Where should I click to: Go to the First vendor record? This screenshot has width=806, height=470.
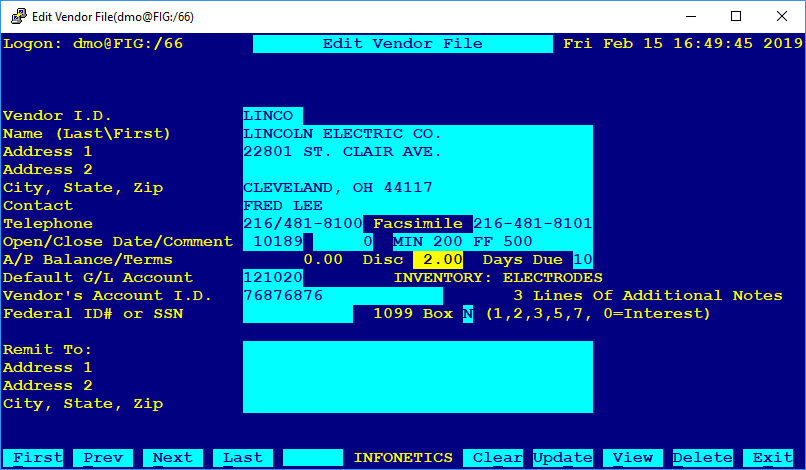click(x=33, y=458)
